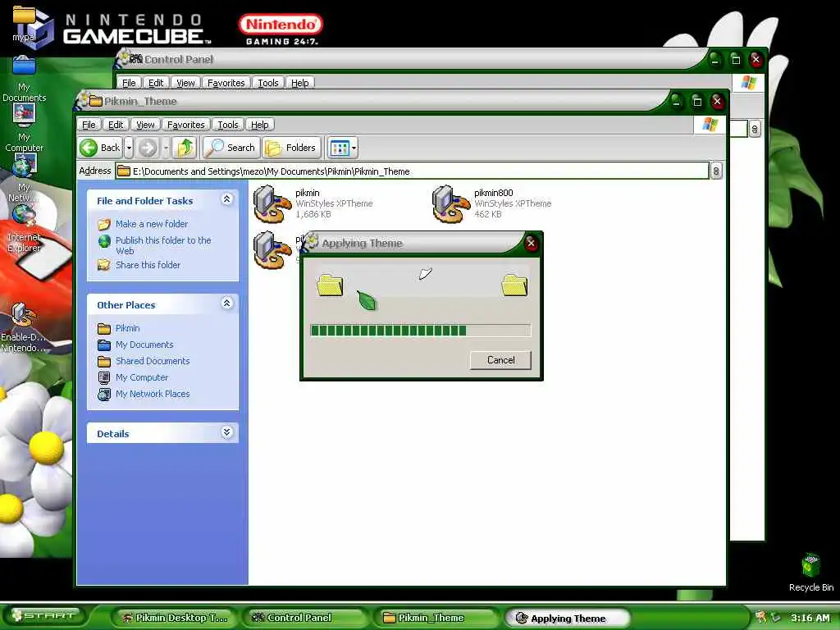The image size is (840, 630).
Task: Click the system tray clock 3:16 AM
Action: [810, 618]
